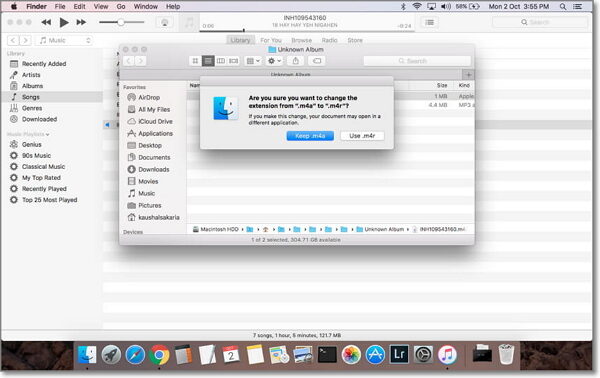Open the Radio tab in iTunes
This screenshot has height=378, width=600.
pos(329,40)
